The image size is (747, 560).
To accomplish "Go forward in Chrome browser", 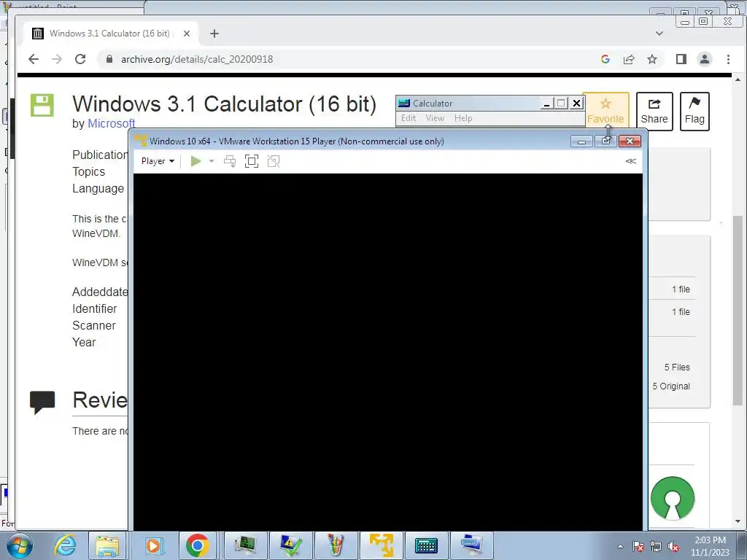I will 57,59.
